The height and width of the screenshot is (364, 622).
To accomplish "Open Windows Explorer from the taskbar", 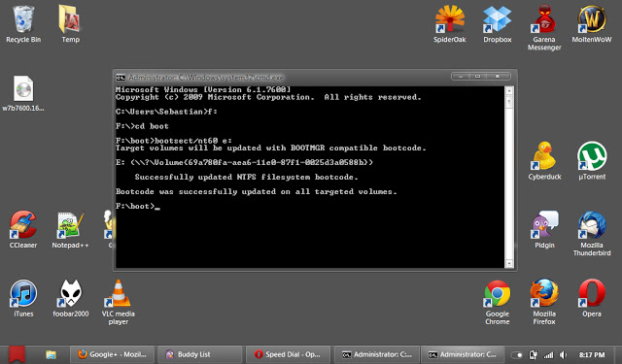I will pos(51,354).
